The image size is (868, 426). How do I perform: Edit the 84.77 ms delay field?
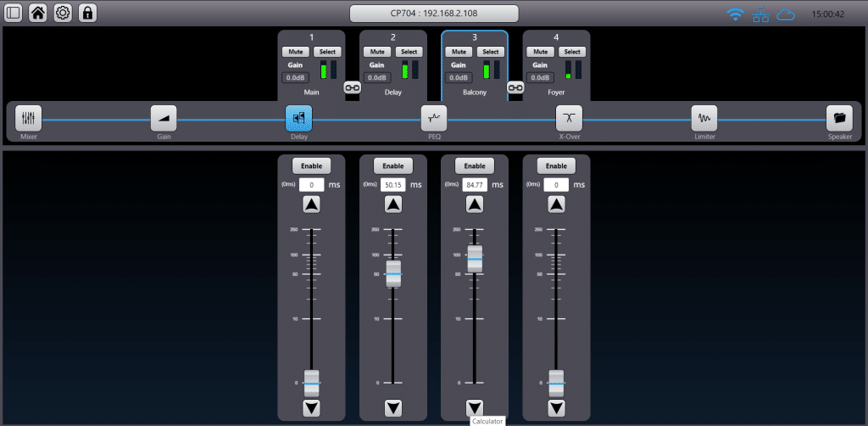click(x=475, y=184)
